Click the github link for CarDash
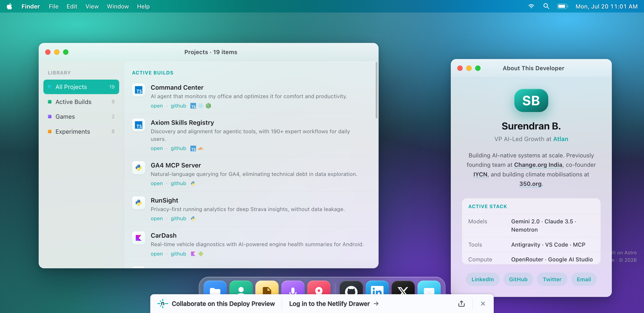This screenshot has height=313, width=644. coord(178,254)
